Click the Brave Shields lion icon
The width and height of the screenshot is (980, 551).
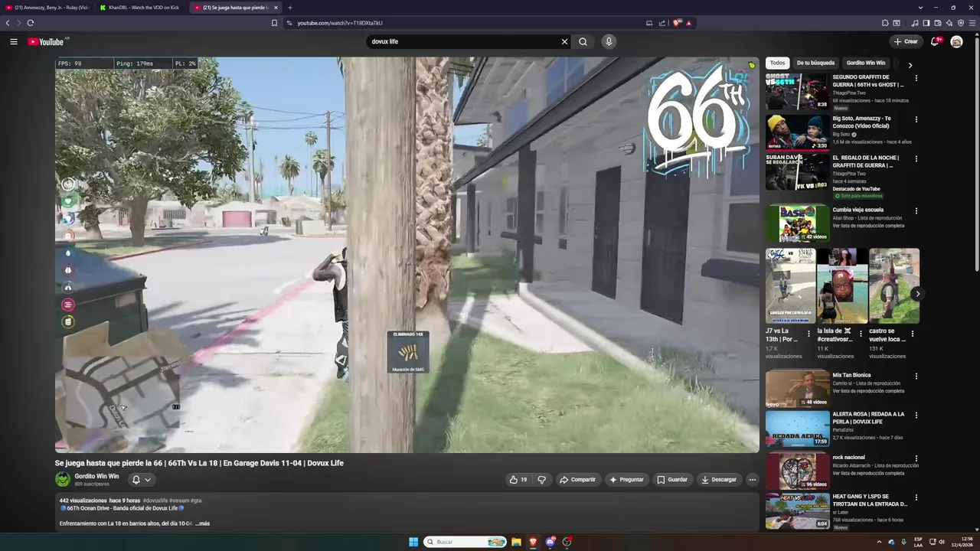tap(677, 23)
